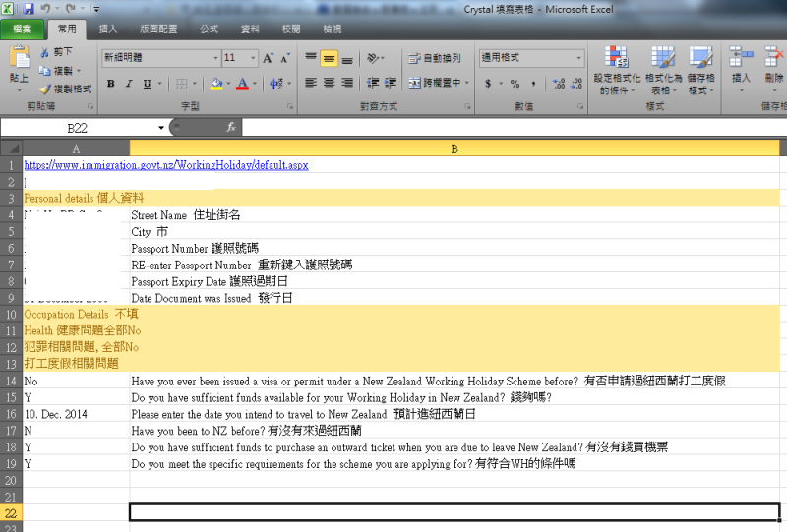Image resolution: width=787 pixels, height=532 pixels.
Task: Toggle align text right
Action: click(347, 83)
